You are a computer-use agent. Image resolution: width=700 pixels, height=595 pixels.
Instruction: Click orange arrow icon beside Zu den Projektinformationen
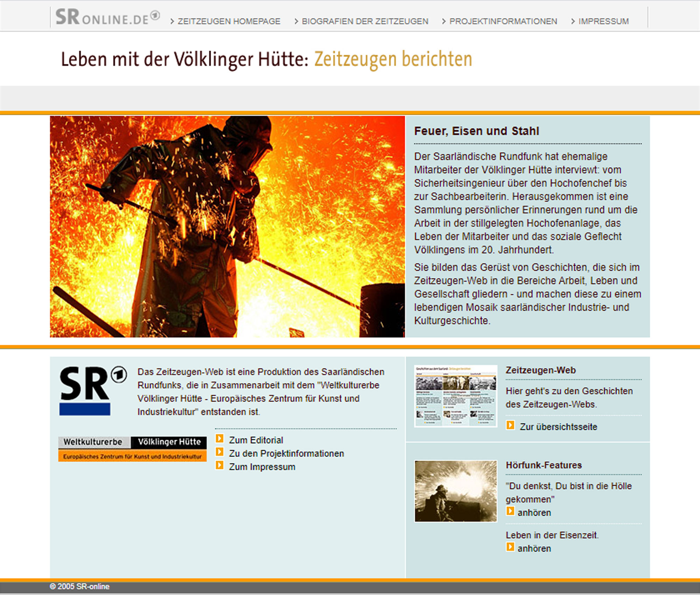pos(219,452)
